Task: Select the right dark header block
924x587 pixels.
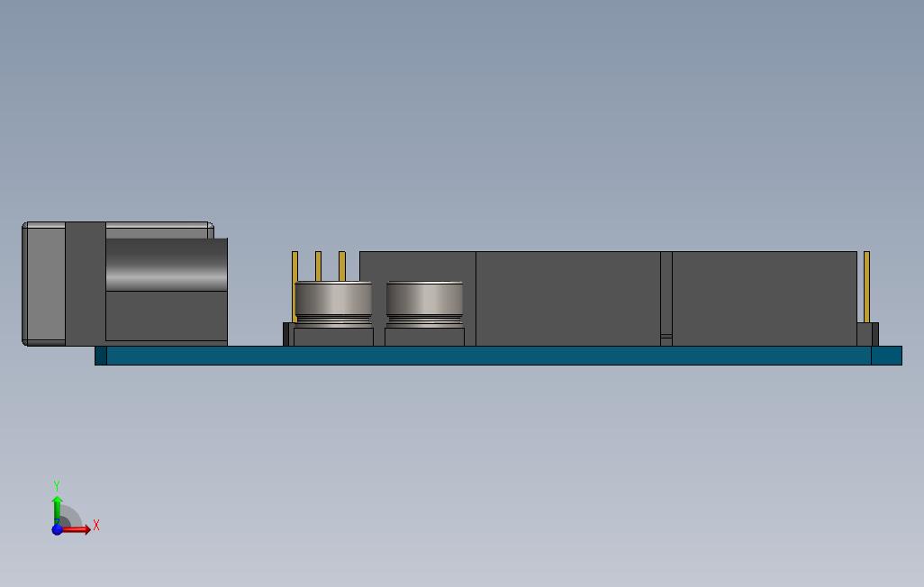Action: pos(765,299)
